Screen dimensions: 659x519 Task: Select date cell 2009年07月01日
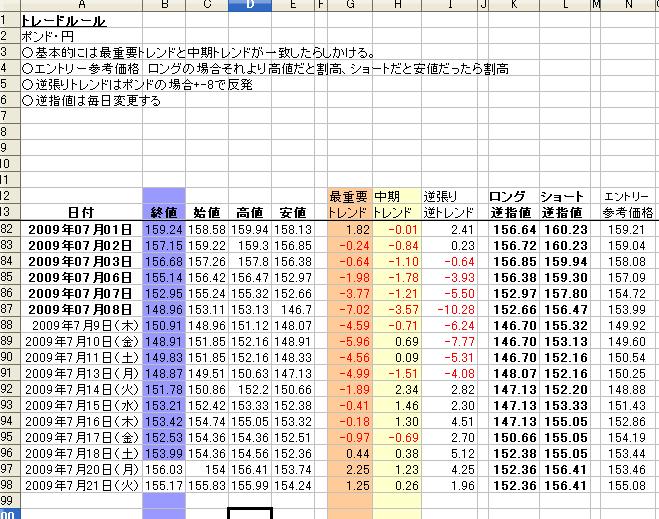click(x=81, y=229)
